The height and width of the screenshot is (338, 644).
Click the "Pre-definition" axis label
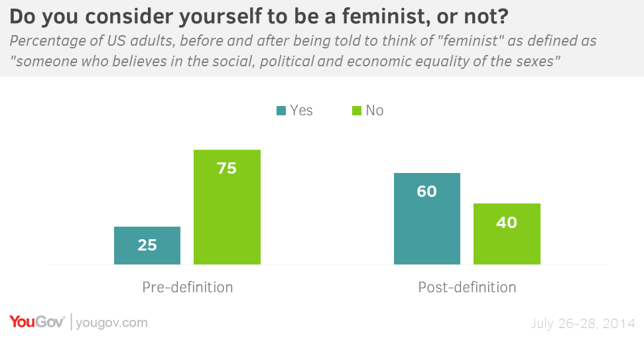click(188, 288)
